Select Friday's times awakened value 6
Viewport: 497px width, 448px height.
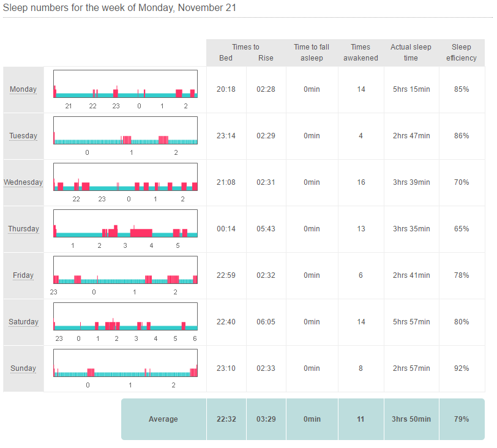pyautogui.click(x=361, y=275)
